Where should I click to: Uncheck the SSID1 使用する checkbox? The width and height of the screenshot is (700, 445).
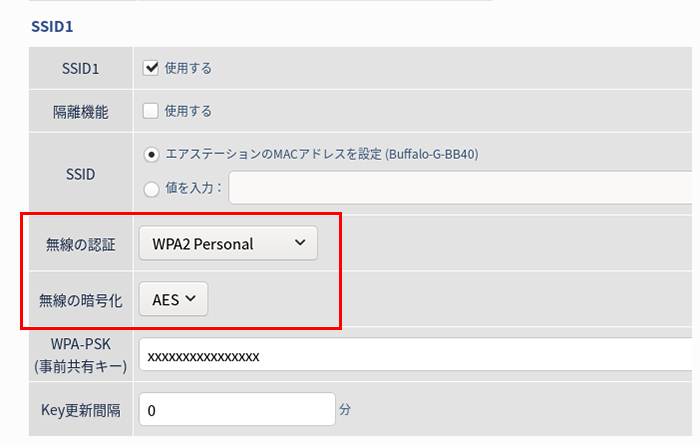point(150,68)
